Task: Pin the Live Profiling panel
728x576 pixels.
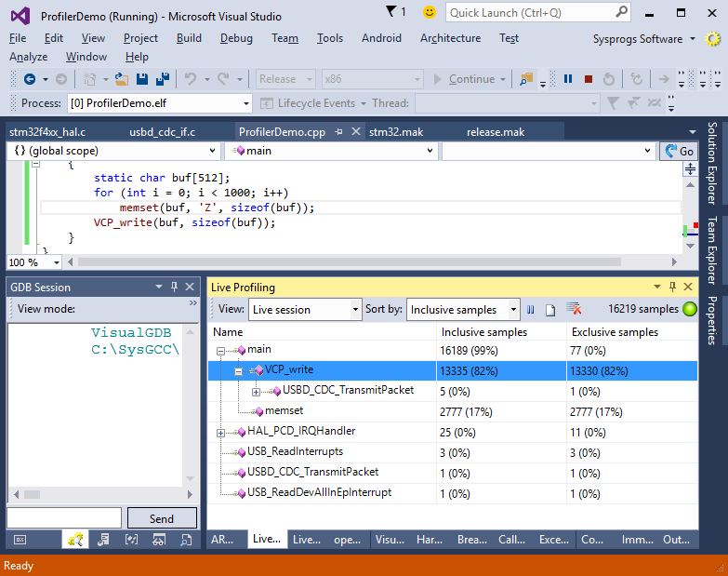Action: [x=672, y=288]
